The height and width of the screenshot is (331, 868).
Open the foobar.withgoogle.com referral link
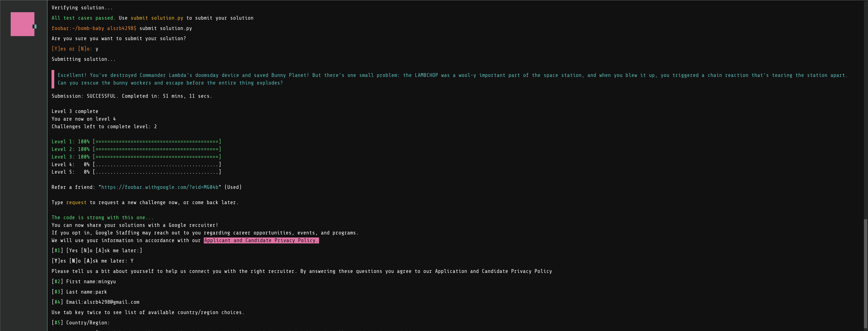click(160, 187)
